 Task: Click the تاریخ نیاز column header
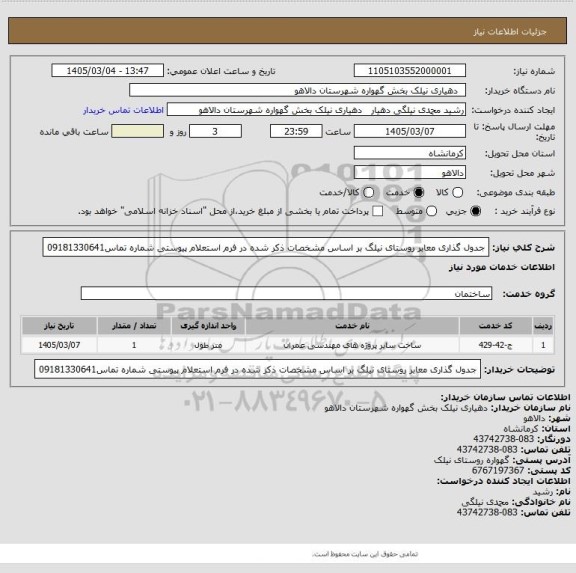(59, 326)
